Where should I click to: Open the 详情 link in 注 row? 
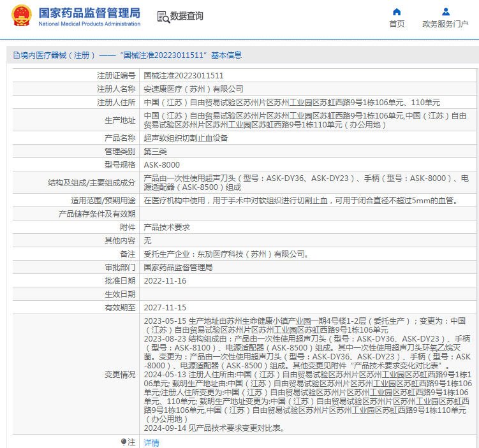pos(152,442)
